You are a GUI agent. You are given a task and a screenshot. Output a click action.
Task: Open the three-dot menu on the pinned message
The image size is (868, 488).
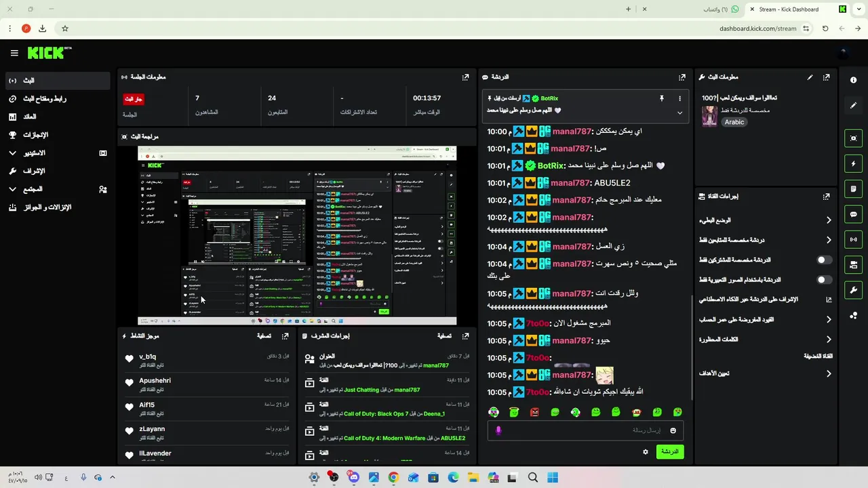679,98
